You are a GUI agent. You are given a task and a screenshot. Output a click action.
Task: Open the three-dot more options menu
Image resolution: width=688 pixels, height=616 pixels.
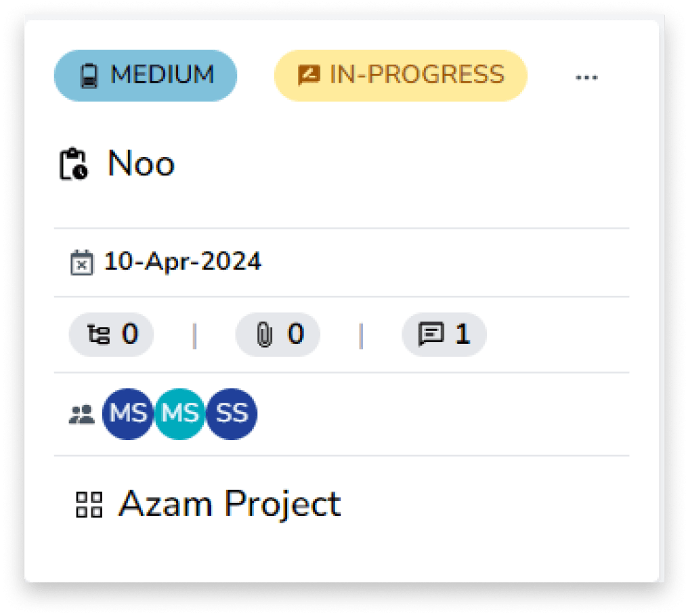coord(586,77)
